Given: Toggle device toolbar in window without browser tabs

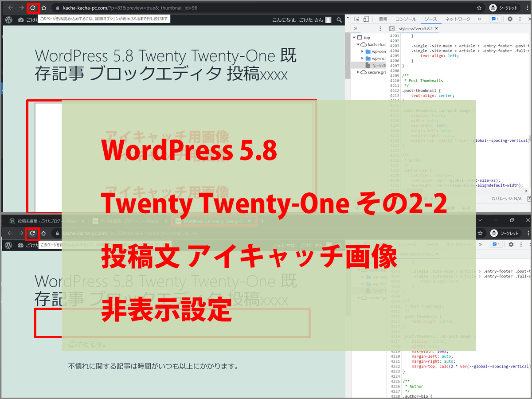Looking at the screenshot, I should (x=366, y=19).
